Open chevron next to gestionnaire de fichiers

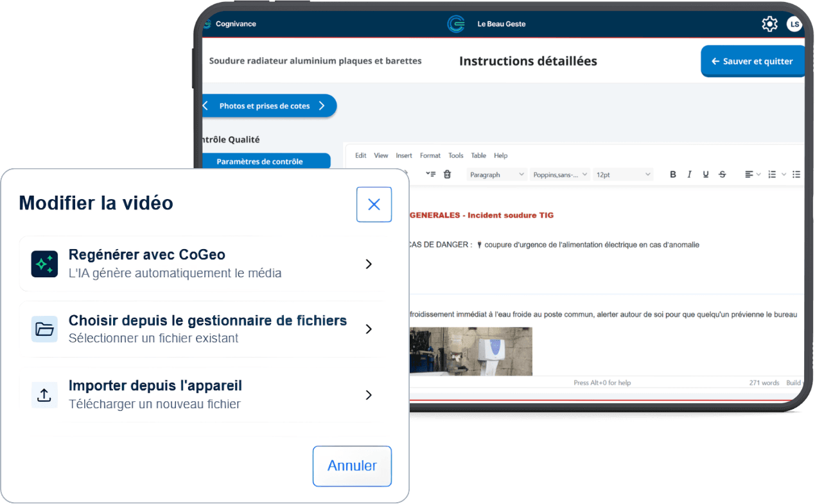(369, 329)
